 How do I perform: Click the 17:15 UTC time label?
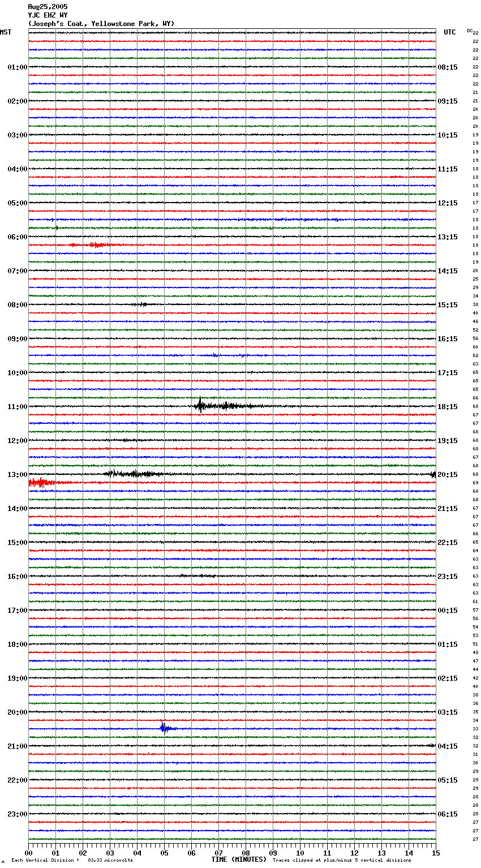click(448, 373)
